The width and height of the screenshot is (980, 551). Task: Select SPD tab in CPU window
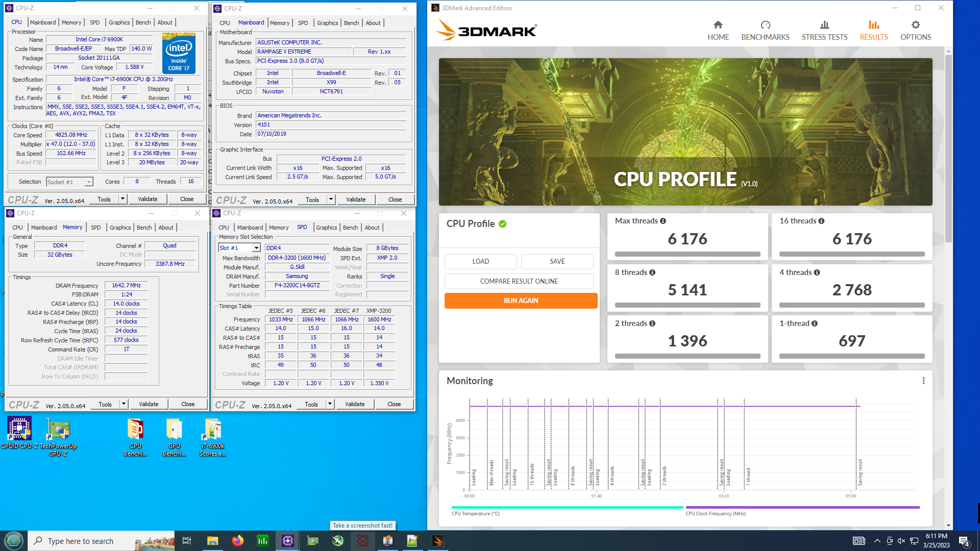pos(95,22)
